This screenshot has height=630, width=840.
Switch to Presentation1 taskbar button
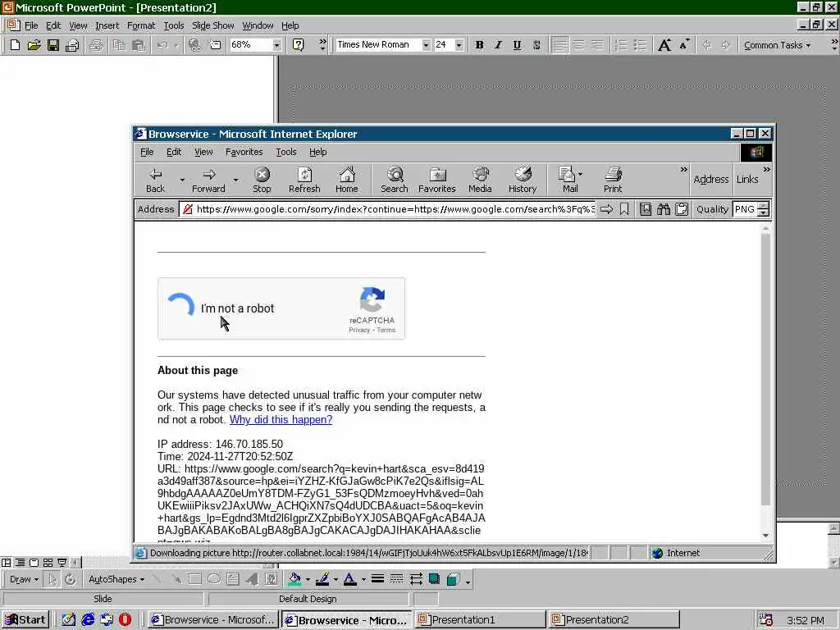pyautogui.click(x=480, y=620)
